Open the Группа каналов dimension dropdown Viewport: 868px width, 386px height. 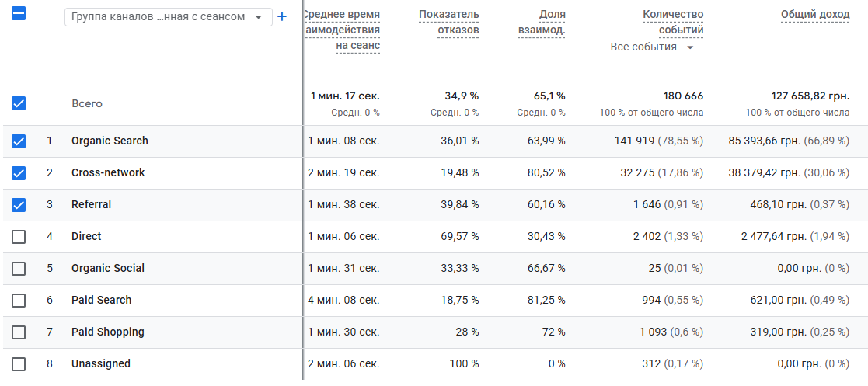click(169, 17)
